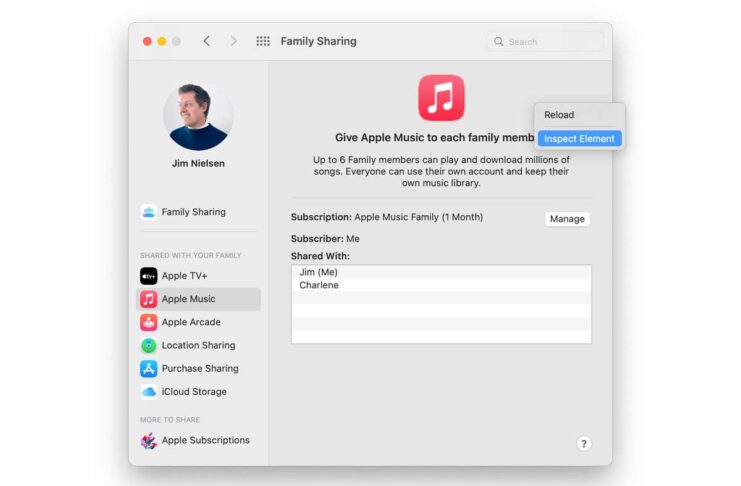
Task: Click Jim Nielsen's profile photo
Action: 198,116
